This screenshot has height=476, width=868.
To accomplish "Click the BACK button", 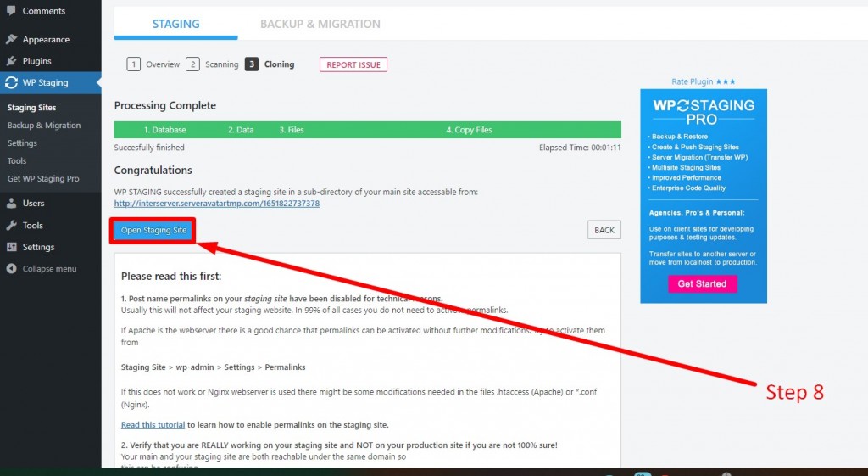I will [x=604, y=230].
